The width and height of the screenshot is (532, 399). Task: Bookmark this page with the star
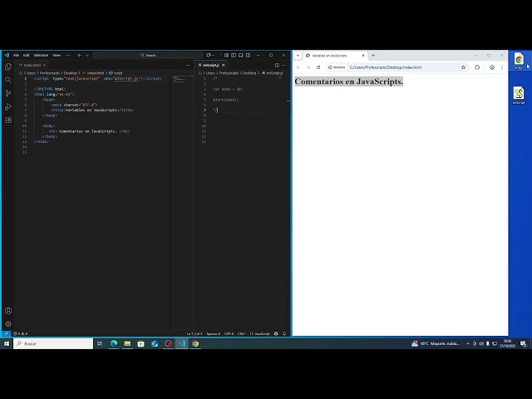(463, 67)
